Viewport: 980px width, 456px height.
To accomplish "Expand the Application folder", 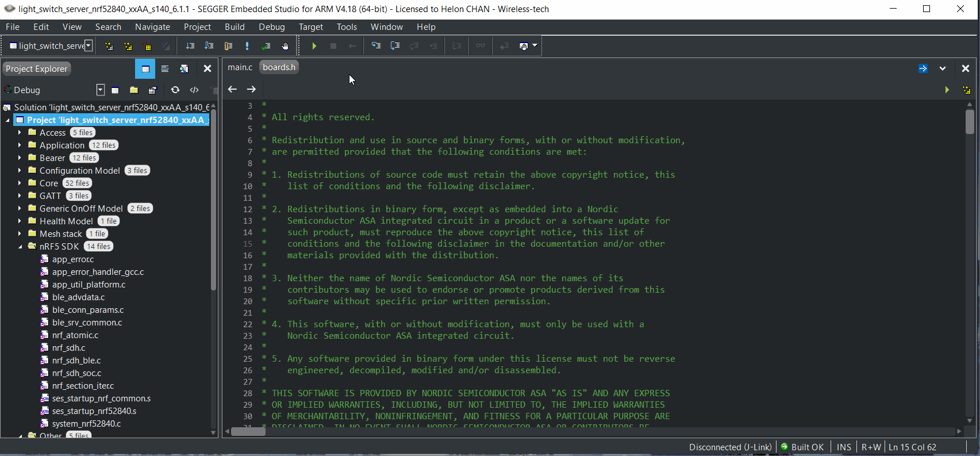I will (x=20, y=145).
